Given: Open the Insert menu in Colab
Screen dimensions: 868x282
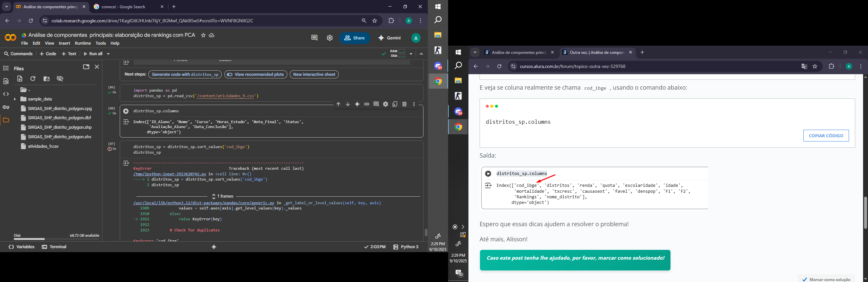Looking at the screenshot, I should click(64, 44).
